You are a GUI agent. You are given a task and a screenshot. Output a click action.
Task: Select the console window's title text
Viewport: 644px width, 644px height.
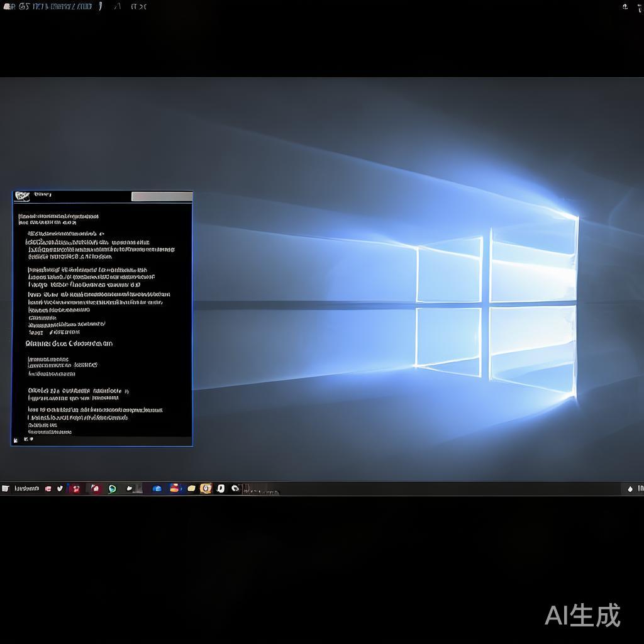point(43,195)
